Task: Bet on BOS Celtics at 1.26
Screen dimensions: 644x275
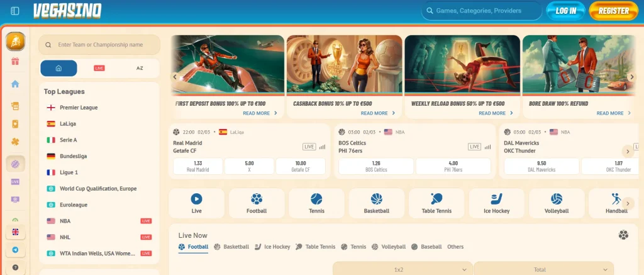Action: [x=376, y=167]
